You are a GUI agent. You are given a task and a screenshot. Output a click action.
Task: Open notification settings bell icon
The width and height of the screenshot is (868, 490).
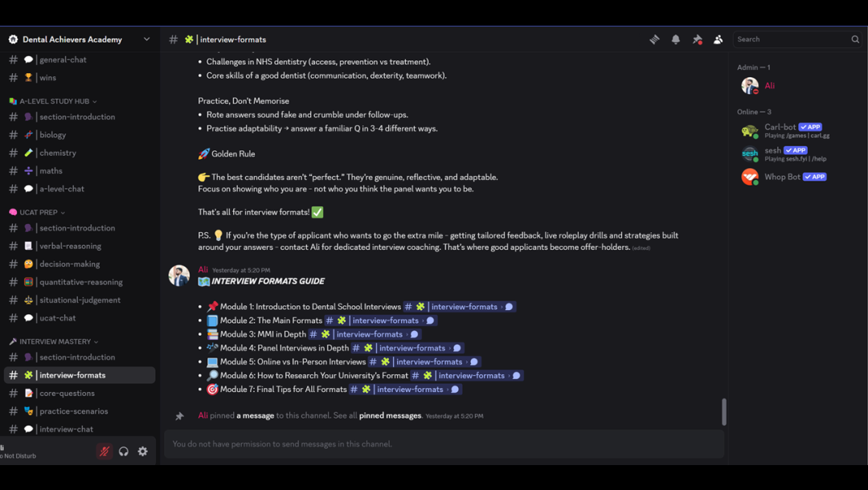coord(675,39)
